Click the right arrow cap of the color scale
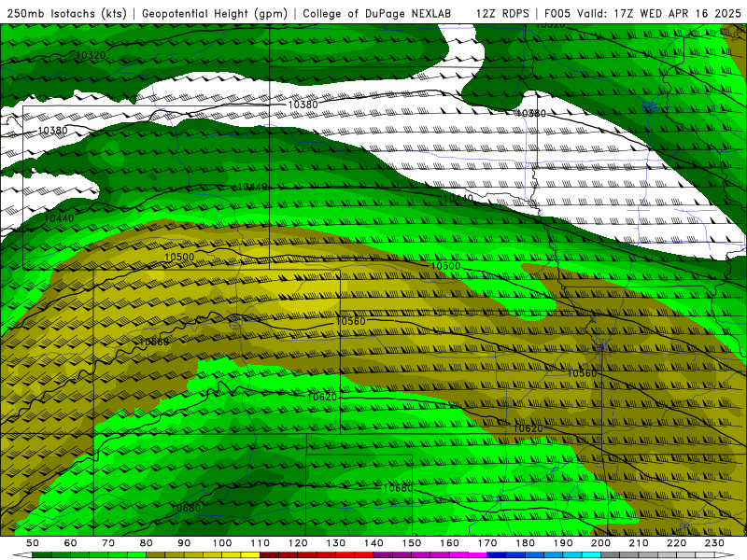Viewport: 747px width, 560px height. click(725, 555)
